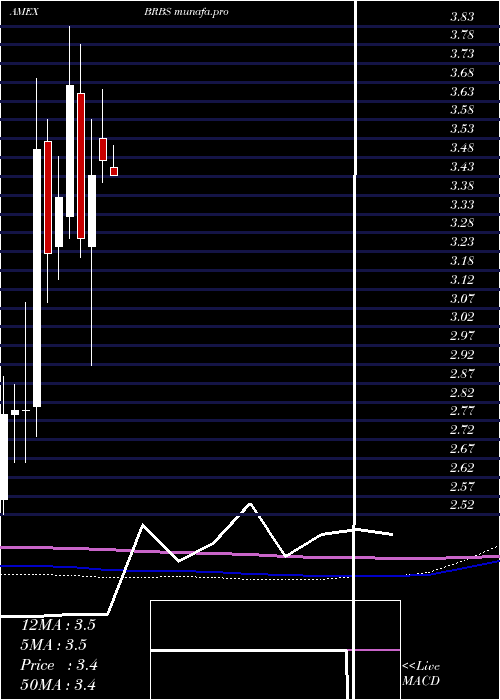
Task: Click the 2.72 price axis label
Action: pyautogui.click(x=462, y=429)
